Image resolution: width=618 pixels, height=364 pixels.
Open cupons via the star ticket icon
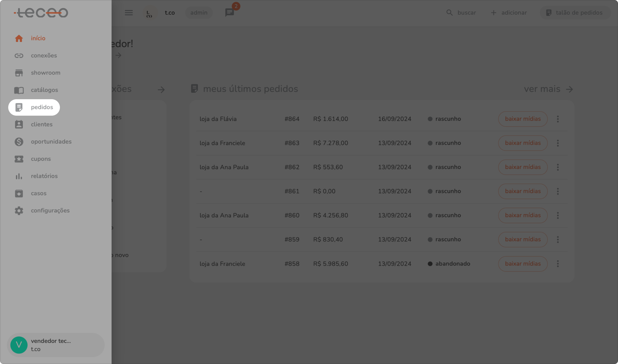pyautogui.click(x=19, y=159)
